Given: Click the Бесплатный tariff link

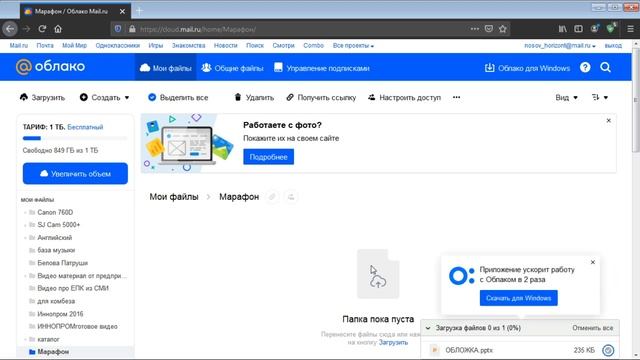Looking at the screenshot, I should 85,127.
